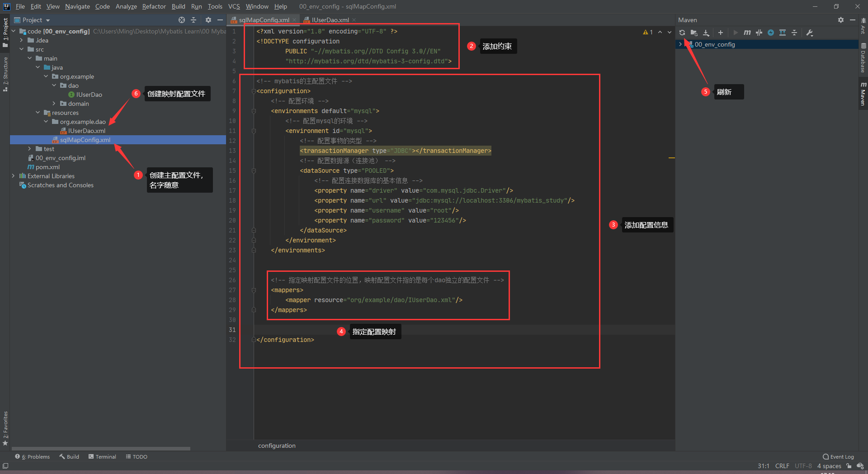Image resolution: width=868 pixels, height=474 pixels.
Task: Open Maven panel gear options
Action: (x=841, y=20)
